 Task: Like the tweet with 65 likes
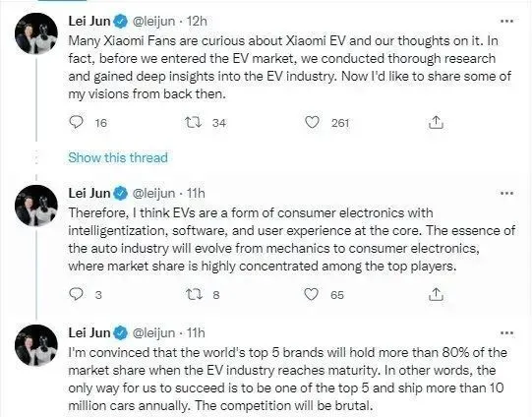tap(311, 294)
